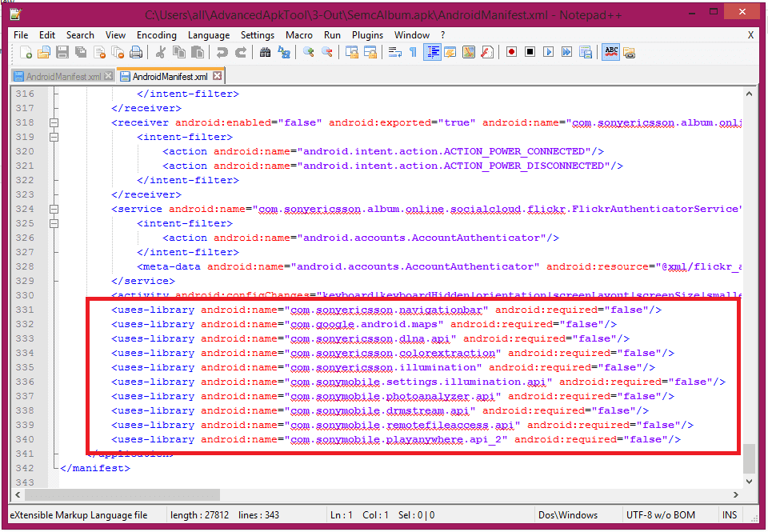Click the Dos\Windows line ending status entry
This screenshot has height=532, width=768.
pyautogui.click(x=568, y=515)
